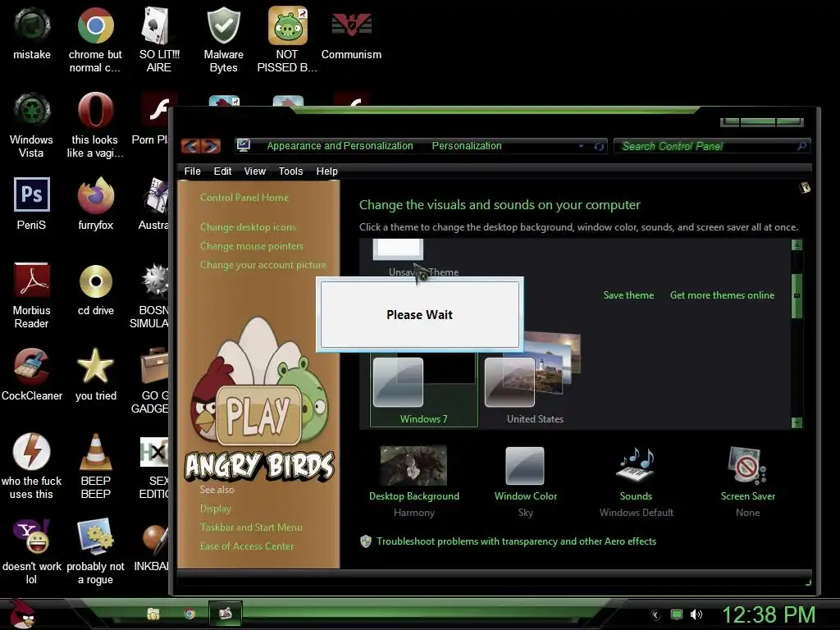The width and height of the screenshot is (840, 630).
Task: Click the 12:38 PM taskbar clock
Action: pyautogui.click(x=769, y=614)
